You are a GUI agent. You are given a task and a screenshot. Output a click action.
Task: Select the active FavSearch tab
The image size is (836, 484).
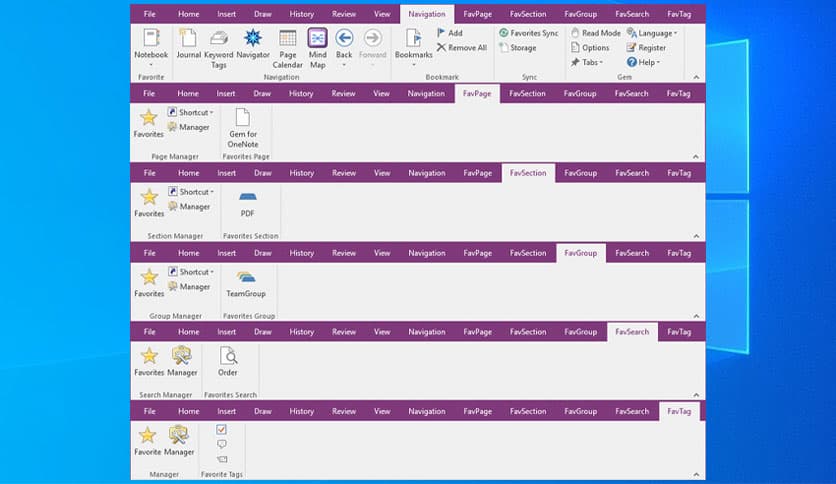click(632, 332)
